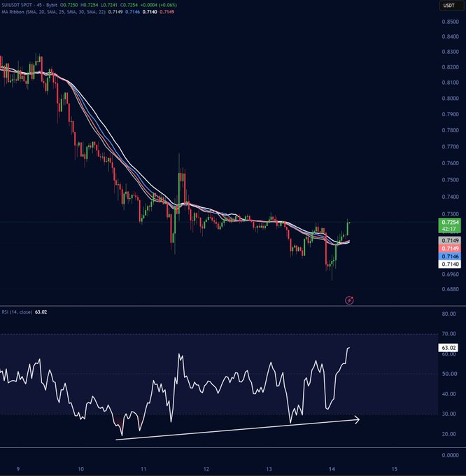Click date 12 on time axis
This screenshot has width=466, height=476.
pos(206,469)
